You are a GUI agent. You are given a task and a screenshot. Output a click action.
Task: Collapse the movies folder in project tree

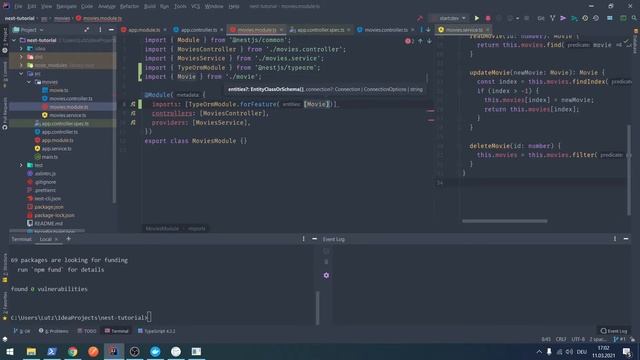click(29, 82)
